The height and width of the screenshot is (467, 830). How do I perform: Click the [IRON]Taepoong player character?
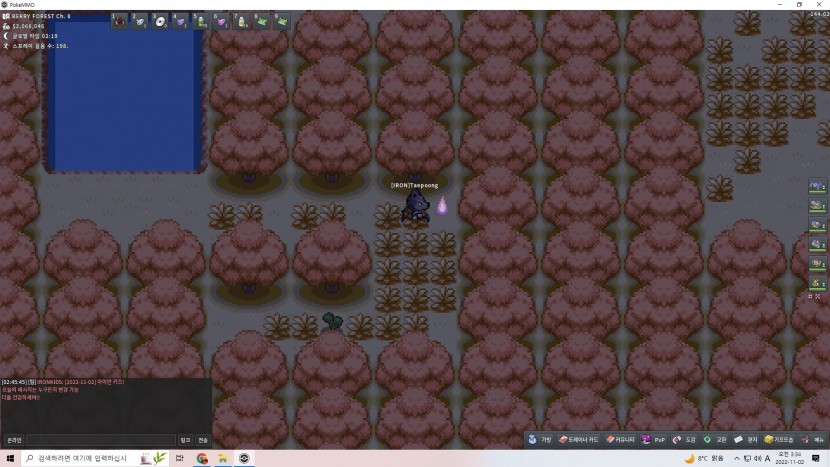click(x=417, y=206)
